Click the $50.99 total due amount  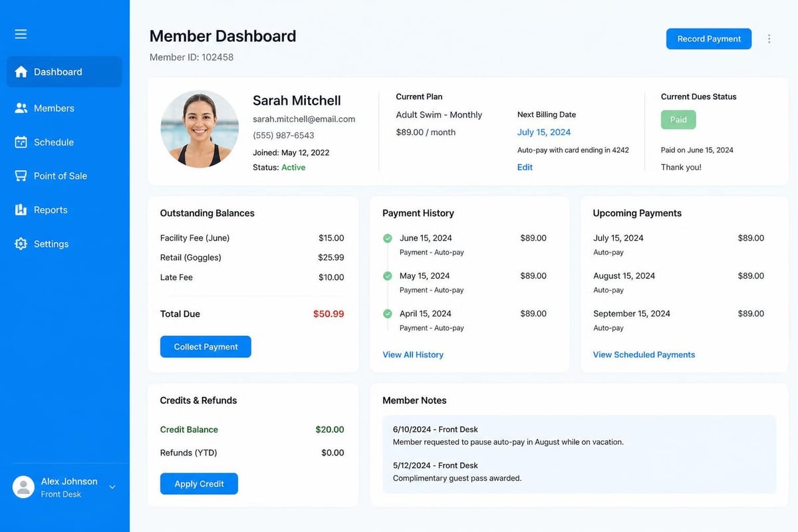point(329,314)
